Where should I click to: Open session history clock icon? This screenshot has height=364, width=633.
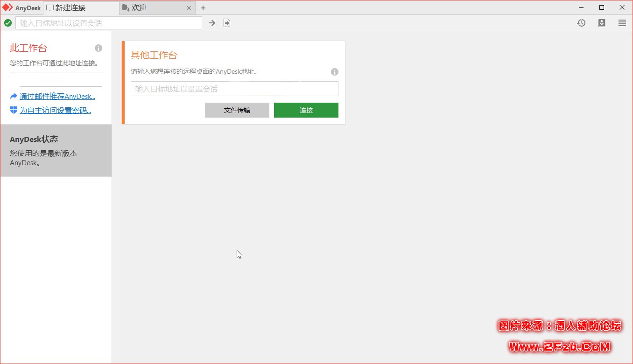click(x=581, y=23)
